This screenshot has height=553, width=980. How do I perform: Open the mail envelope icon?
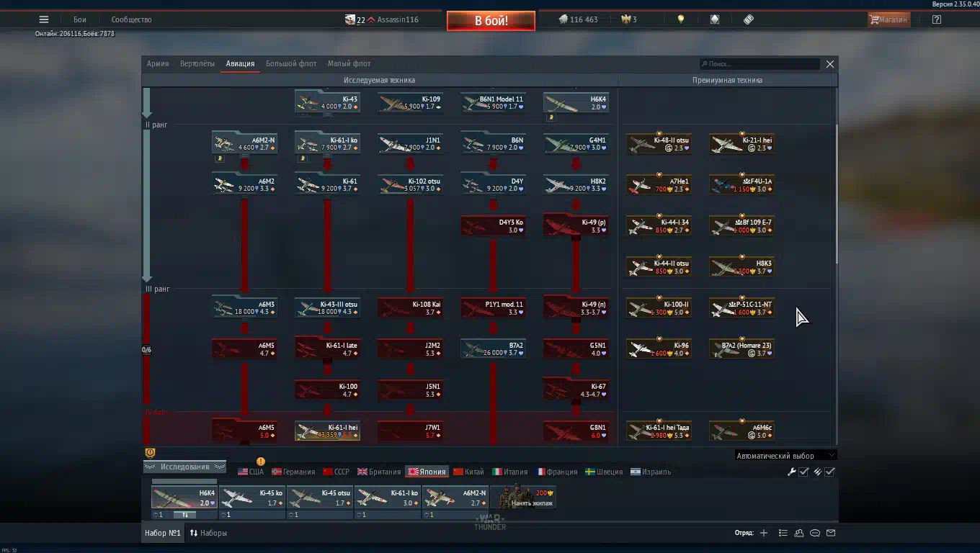click(831, 533)
